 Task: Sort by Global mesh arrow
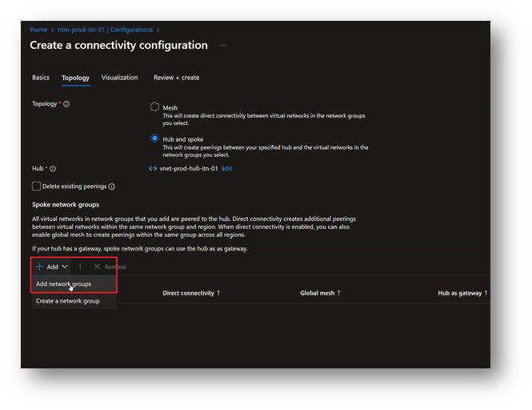pyautogui.click(x=338, y=293)
